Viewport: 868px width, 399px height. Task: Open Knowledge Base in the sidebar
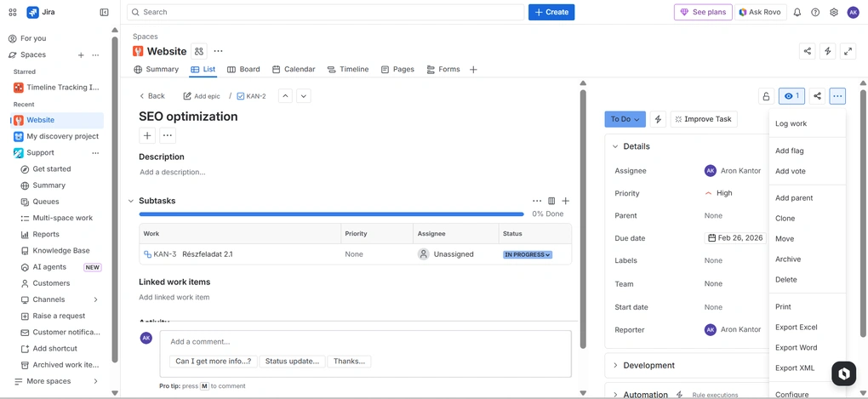[61, 251]
